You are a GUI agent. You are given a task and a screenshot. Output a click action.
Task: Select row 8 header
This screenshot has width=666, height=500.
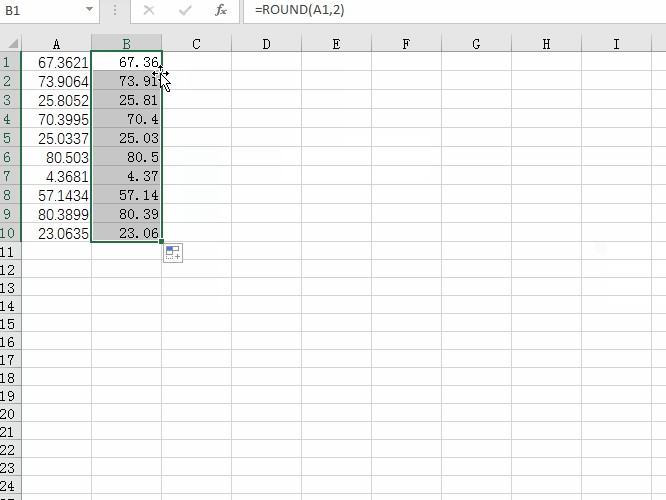[10, 195]
